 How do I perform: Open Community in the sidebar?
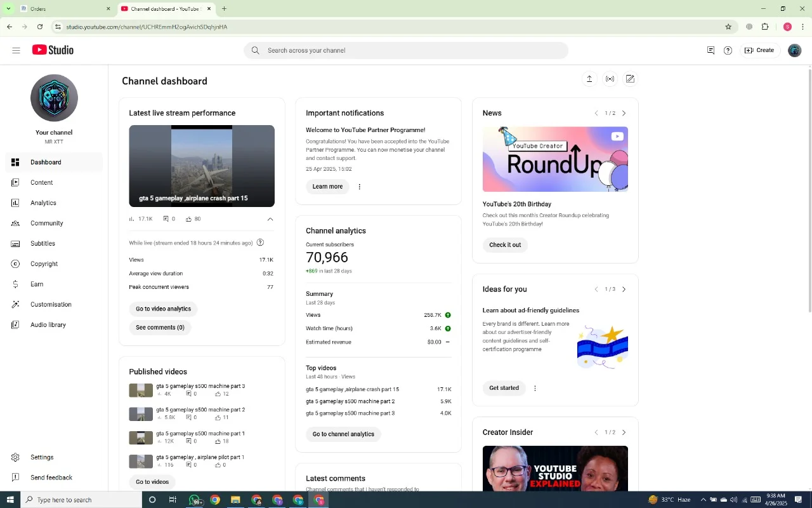[54, 223]
